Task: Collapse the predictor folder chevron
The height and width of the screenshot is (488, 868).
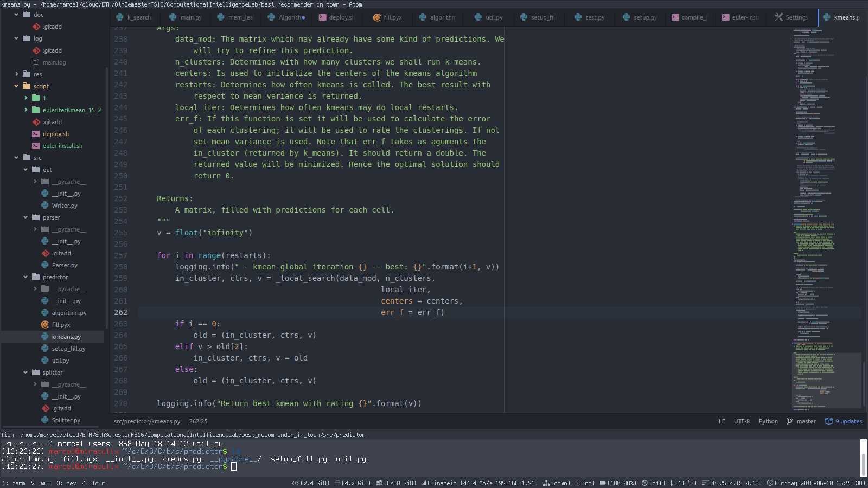Action: point(25,277)
